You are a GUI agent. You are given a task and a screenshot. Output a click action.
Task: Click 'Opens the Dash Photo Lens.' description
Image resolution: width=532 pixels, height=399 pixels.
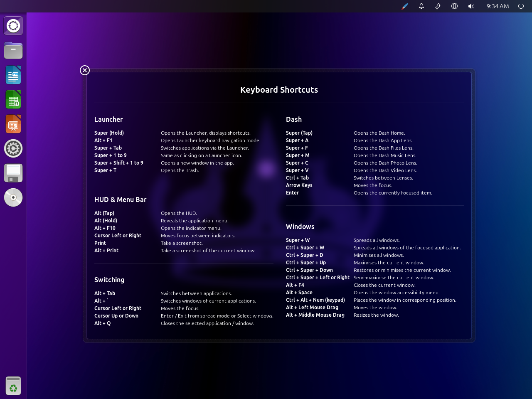pyautogui.click(x=385, y=163)
